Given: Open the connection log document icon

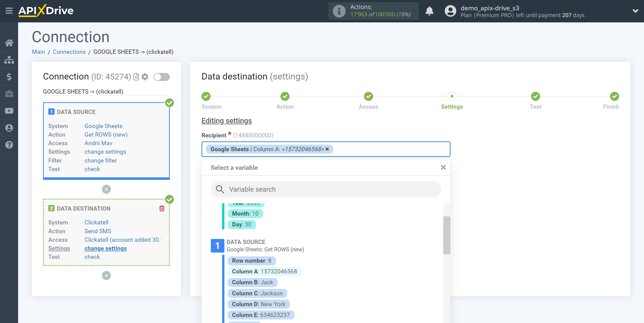Looking at the screenshot, I should (x=136, y=77).
